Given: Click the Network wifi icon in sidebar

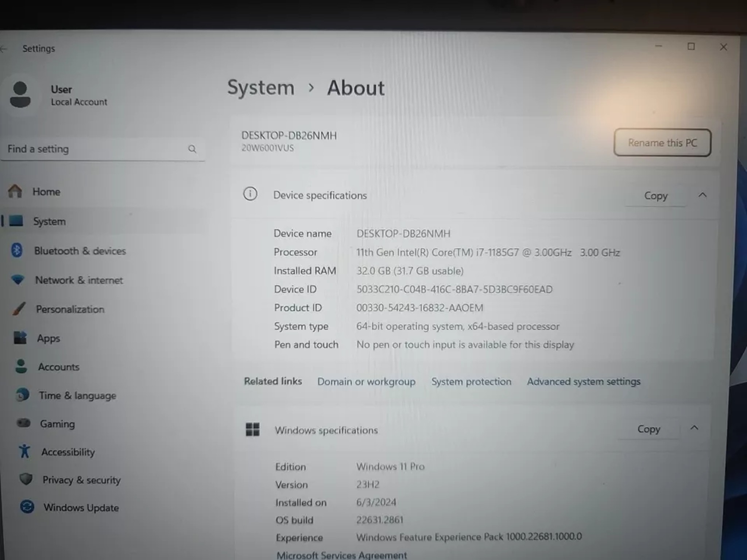Looking at the screenshot, I should [18, 280].
